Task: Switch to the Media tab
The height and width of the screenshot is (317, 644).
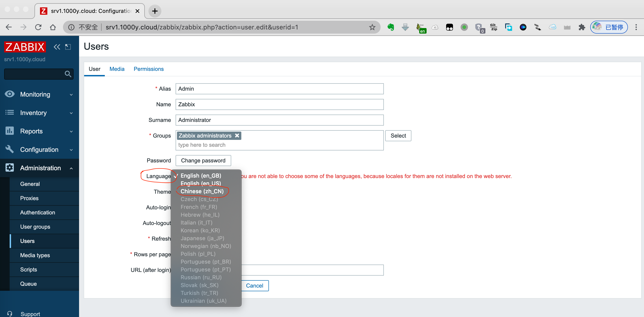Action: [x=117, y=69]
